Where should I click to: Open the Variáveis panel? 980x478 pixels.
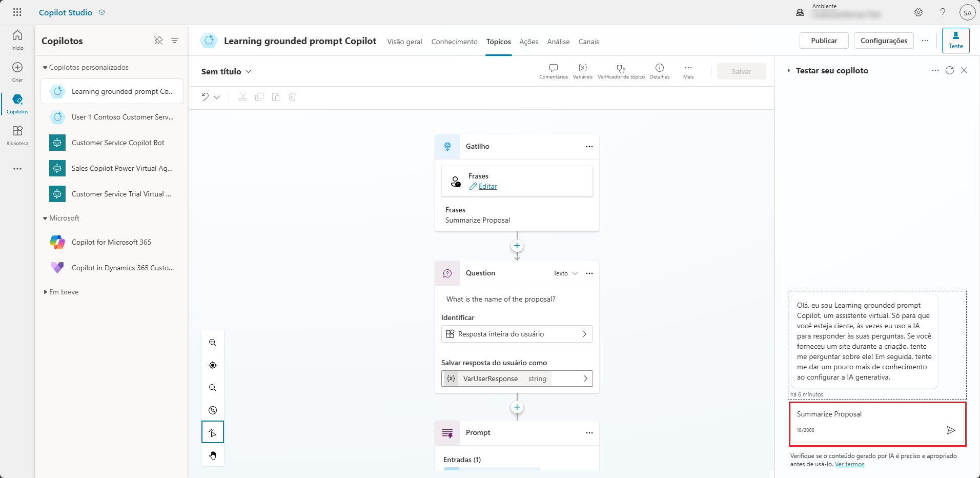point(583,71)
